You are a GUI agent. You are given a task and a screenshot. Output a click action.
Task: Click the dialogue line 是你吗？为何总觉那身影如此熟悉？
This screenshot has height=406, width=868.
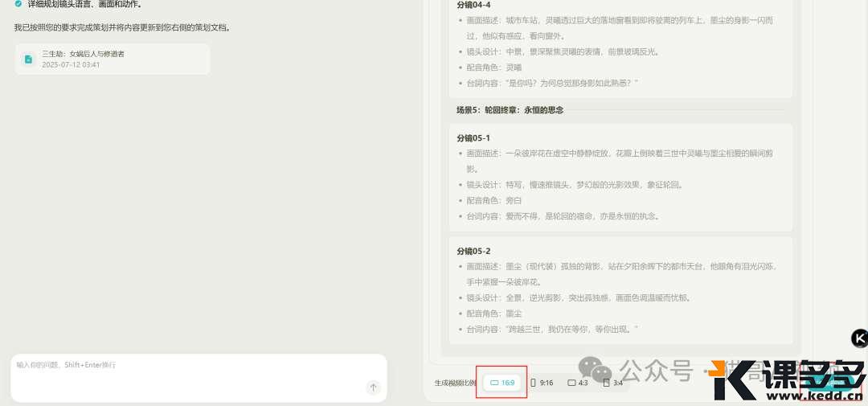tap(552, 83)
